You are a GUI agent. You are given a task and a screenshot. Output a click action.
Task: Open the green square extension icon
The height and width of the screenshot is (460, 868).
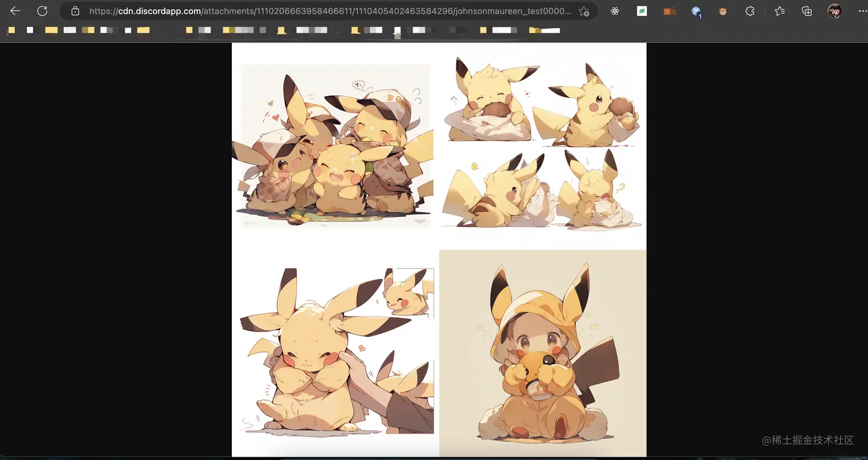point(642,11)
